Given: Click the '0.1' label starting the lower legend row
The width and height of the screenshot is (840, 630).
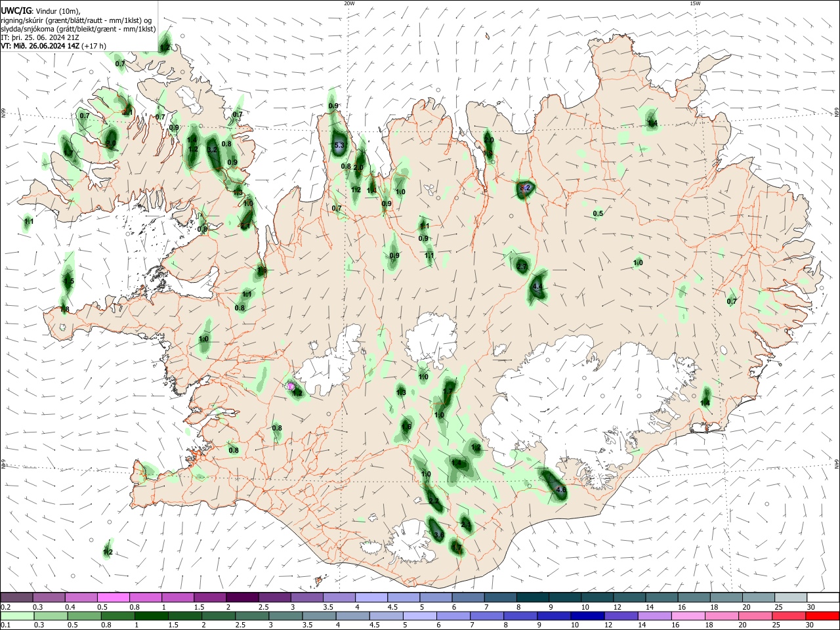Looking at the screenshot, I should pos(5,625).
